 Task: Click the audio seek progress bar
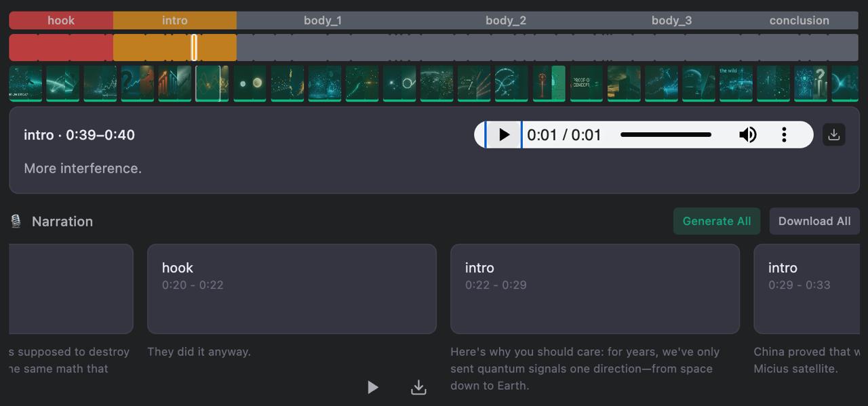(x=665, y=135)
